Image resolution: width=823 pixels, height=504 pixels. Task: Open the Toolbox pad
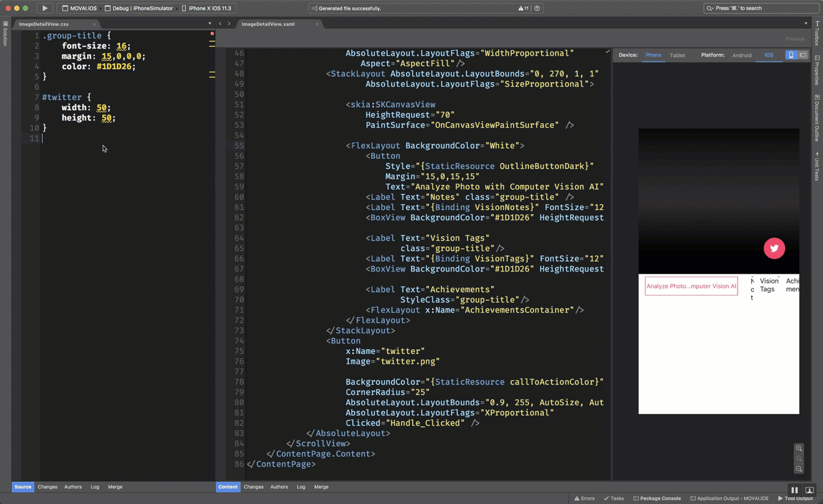pyautogui.click(x=817, y=34)
